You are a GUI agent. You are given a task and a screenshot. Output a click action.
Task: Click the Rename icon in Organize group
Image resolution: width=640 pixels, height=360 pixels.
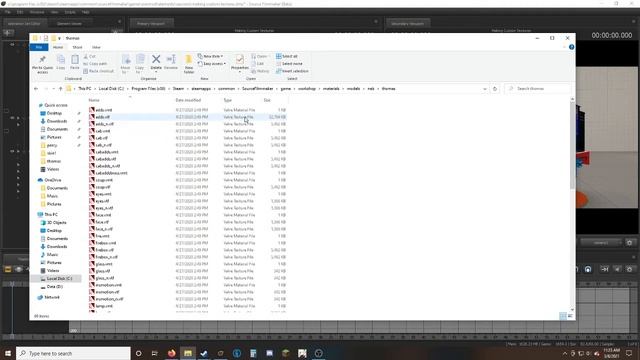tap(171, 62)
